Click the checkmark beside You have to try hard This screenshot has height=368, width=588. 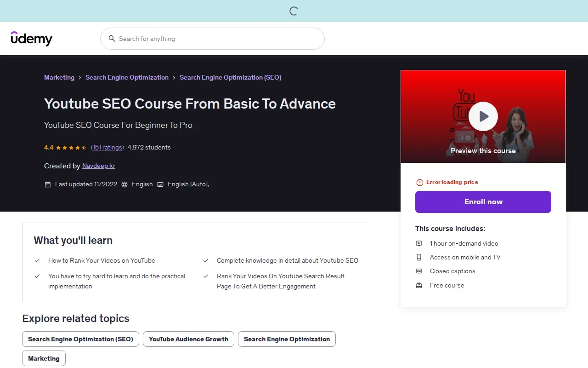tap(37, 276)
